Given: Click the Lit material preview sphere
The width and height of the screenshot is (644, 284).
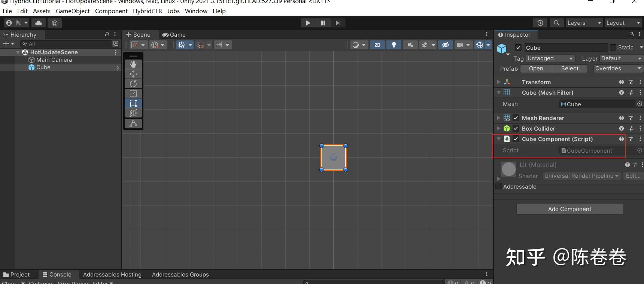Looking at the screenshot, I should tap(508, 169).
